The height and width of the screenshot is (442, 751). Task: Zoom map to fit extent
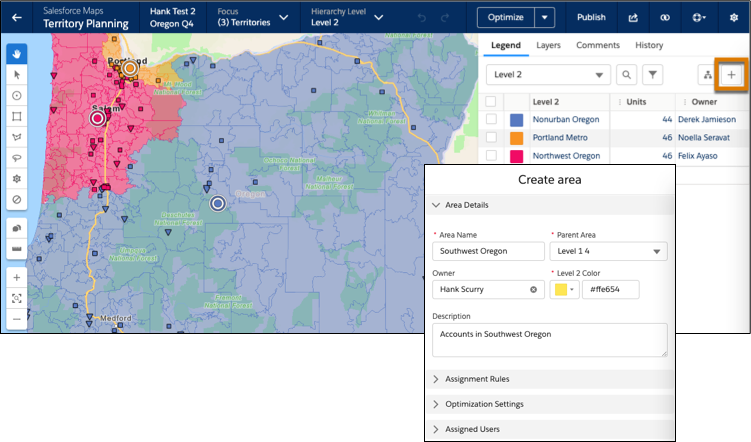pyautogui.click(x=17, y=298)
